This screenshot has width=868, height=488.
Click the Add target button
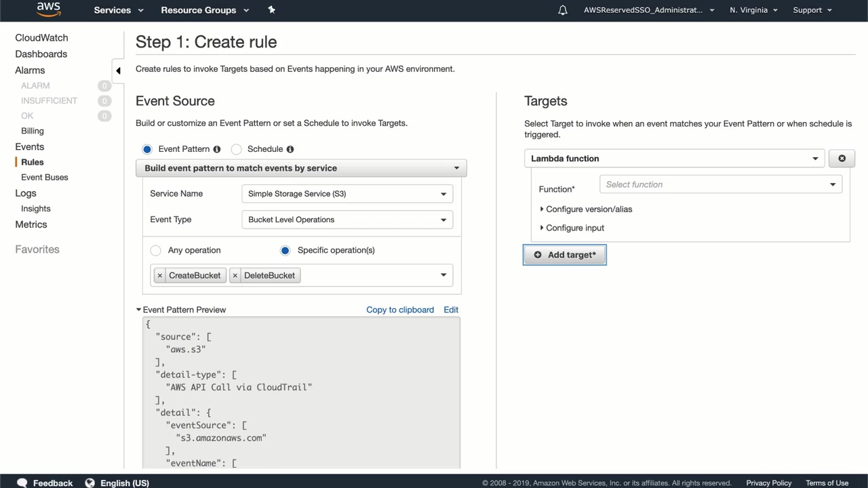565,255
